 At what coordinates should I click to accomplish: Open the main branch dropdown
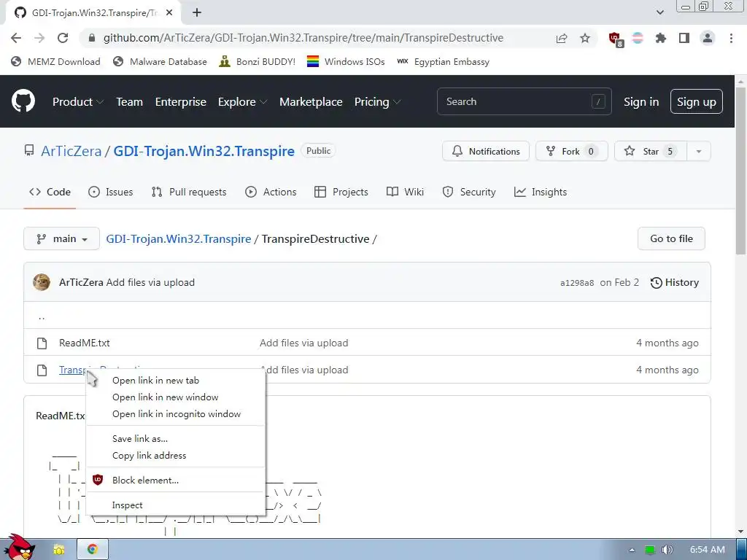pyautogui.click(x=61, y=238)
